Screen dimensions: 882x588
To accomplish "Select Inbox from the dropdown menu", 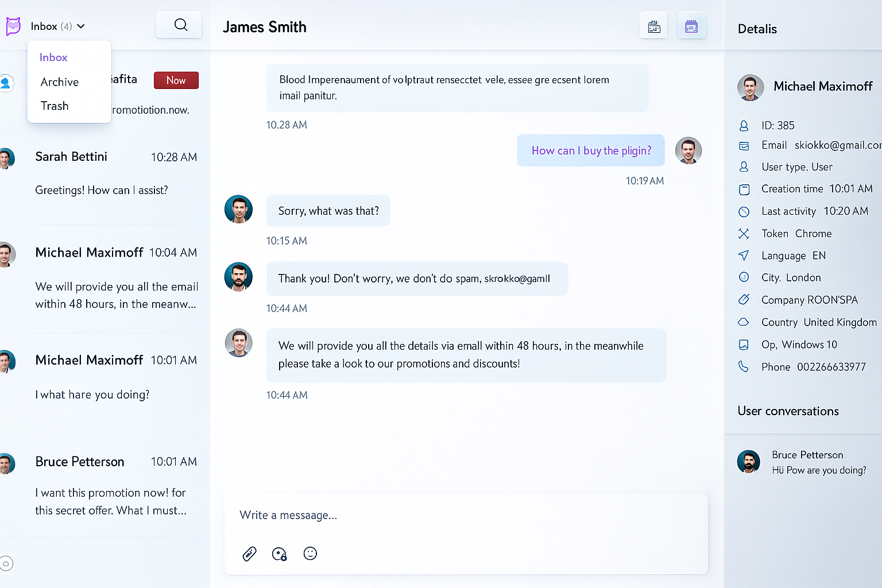I will point(53,57).
